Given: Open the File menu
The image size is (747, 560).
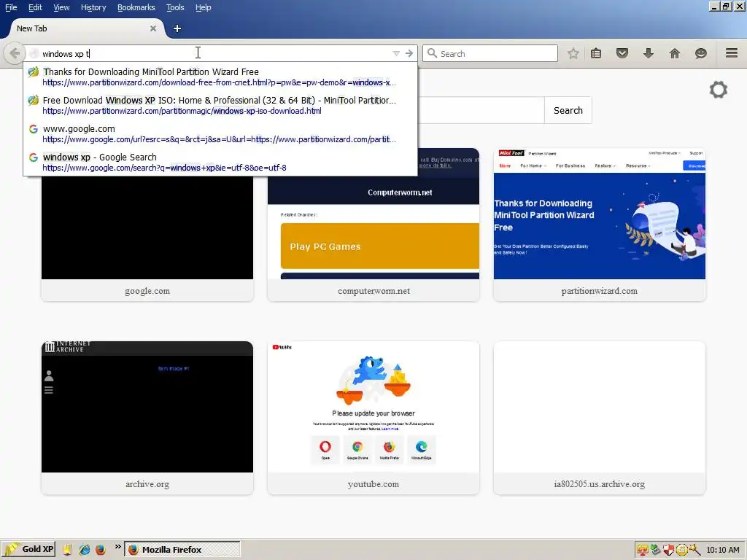Looking at the screenshot, I should [x=11, y=7].
